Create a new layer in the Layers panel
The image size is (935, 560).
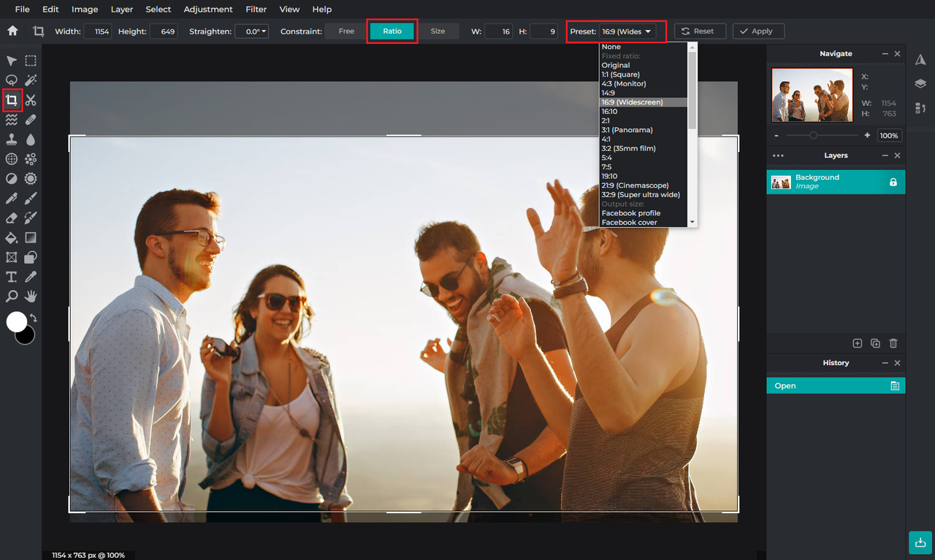tap(856, 343)
